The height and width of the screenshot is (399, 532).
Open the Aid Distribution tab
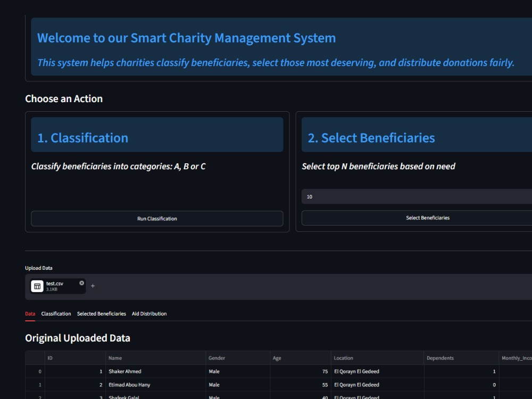tap(149, 313)
